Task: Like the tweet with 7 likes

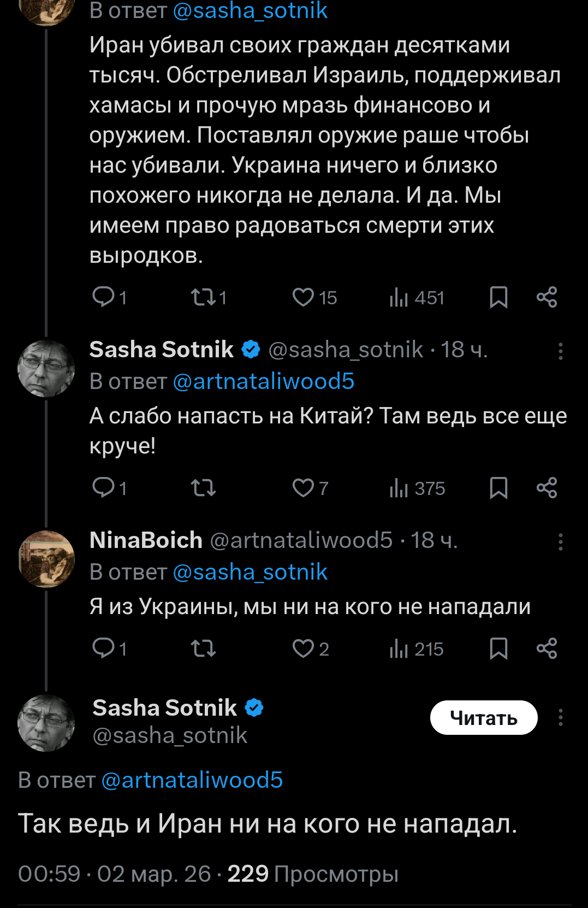Action: pyautogui.click(x=304, y=488)
